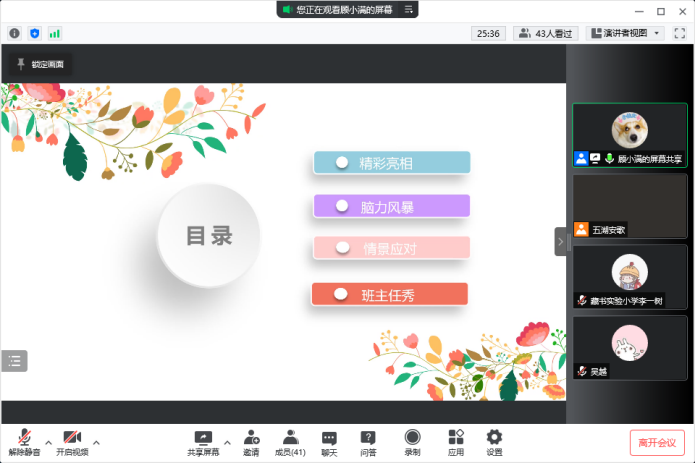Start sharing your screen
The image size is (695, 463).
click(x=203, y=443)
